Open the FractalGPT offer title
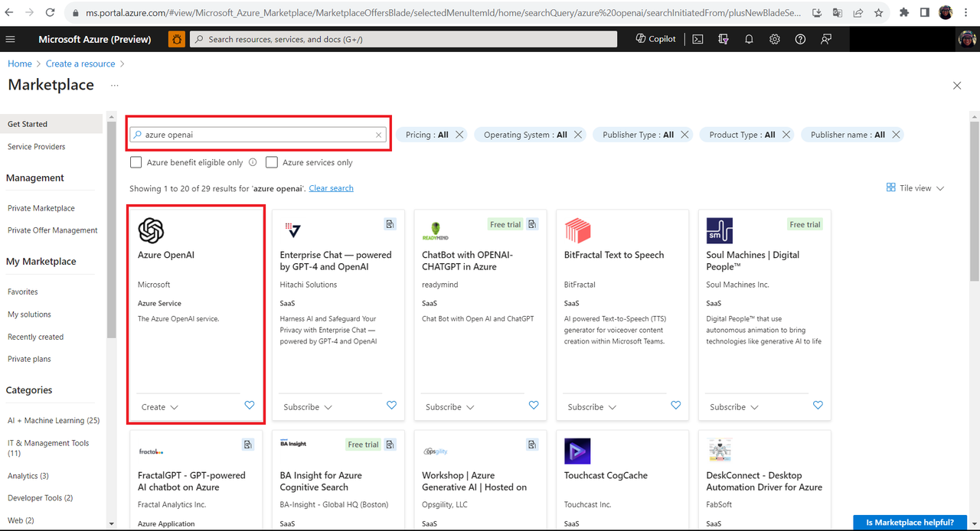Viewport: 980px width, 531px height. coord(191,481)
